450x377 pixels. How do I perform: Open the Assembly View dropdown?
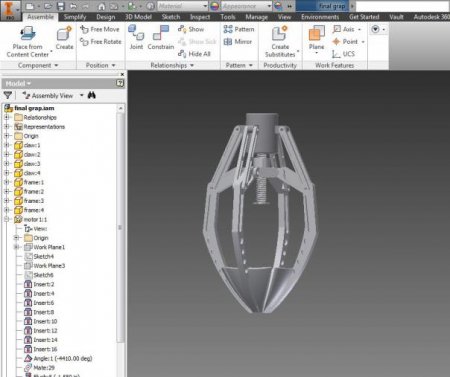[81, 95]
